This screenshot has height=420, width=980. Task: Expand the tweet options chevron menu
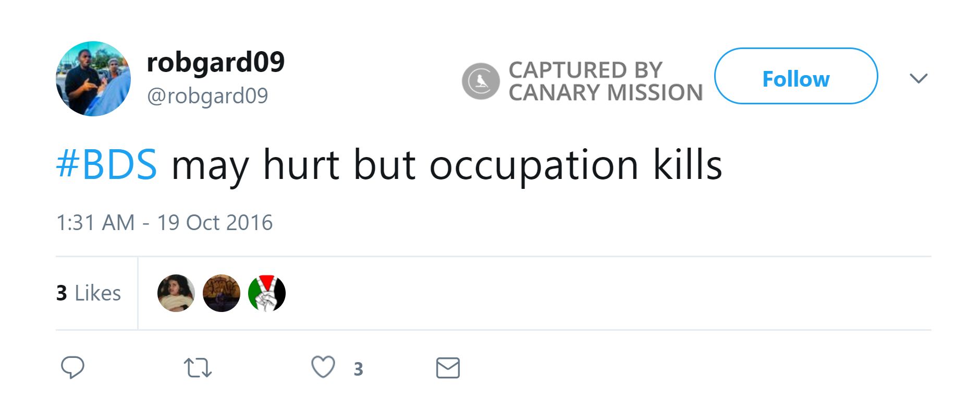pos(918,78)
